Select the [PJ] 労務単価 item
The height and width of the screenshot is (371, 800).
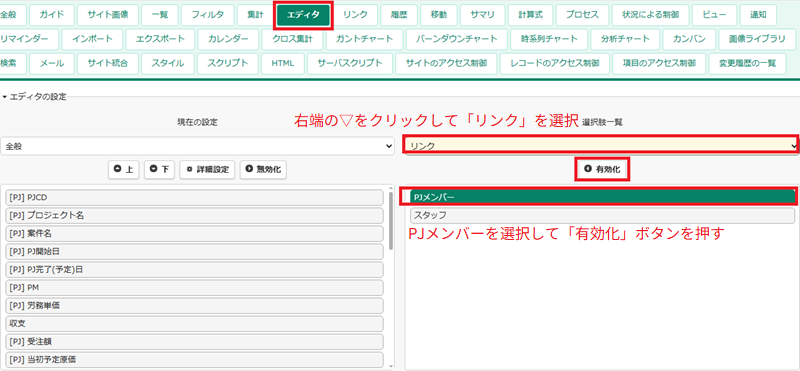194,306
